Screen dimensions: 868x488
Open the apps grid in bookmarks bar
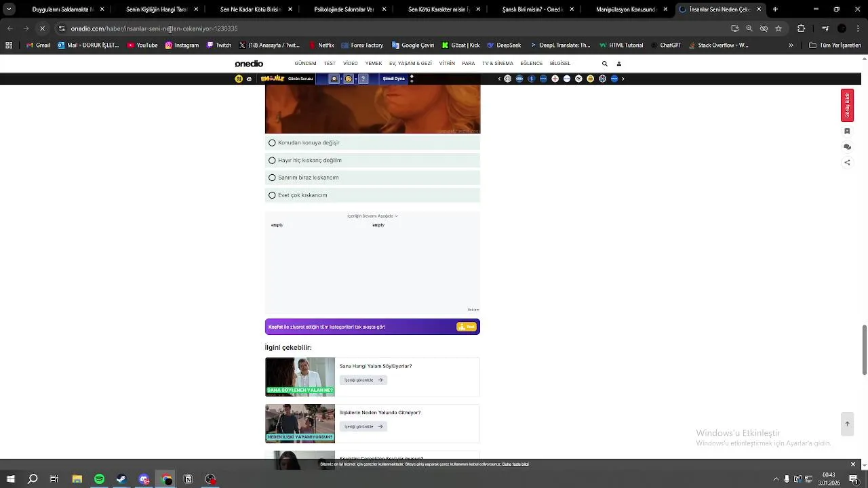click(9, 45)
